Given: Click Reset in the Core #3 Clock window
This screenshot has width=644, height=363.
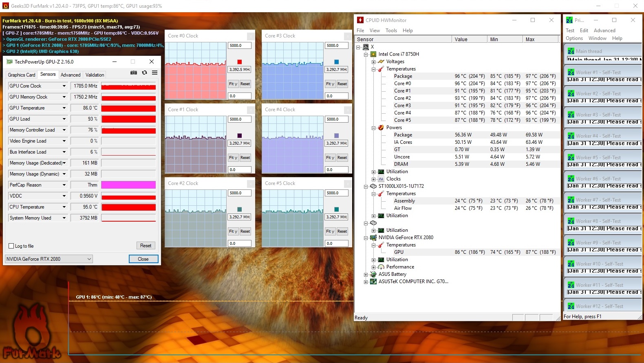Looking at the screenshot, I should pos(342,84).
